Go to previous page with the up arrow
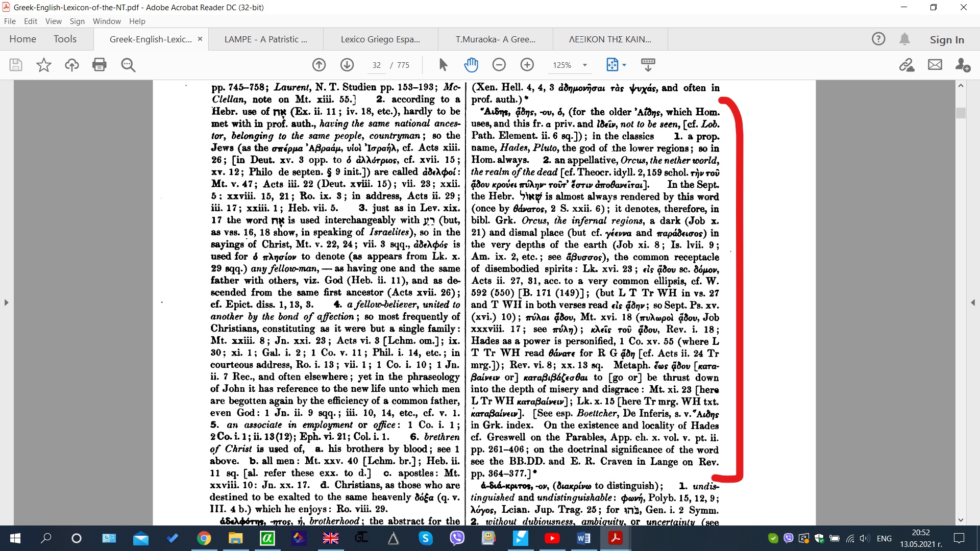The height and width of the screenshot is (551, 980). tap(319, 65)
